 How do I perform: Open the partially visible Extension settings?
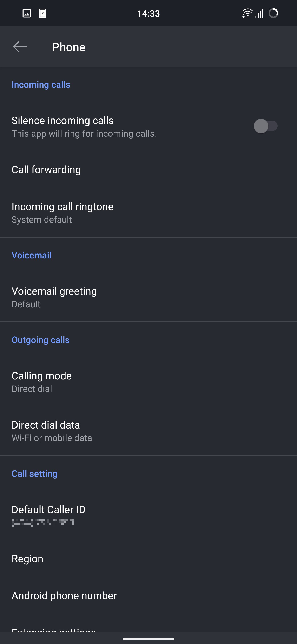tap(54, 630)
